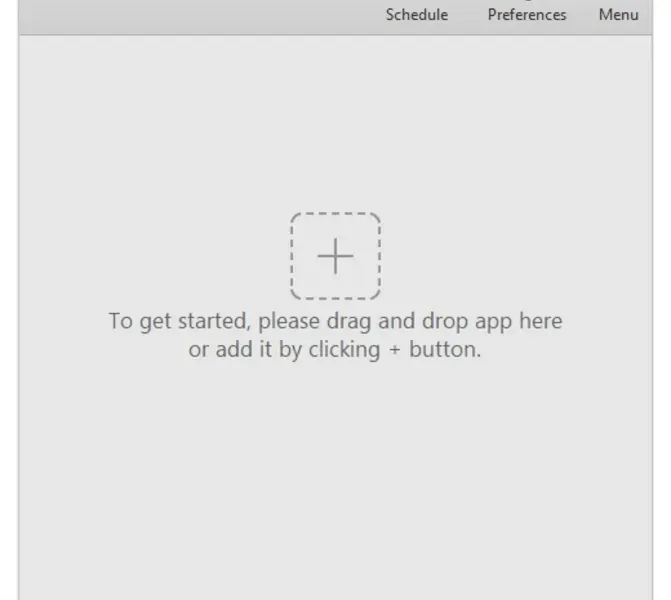Screen dimensions: 671x600
Task: Click the 'To get started' instruction line
Action: [x=336, y=321]
